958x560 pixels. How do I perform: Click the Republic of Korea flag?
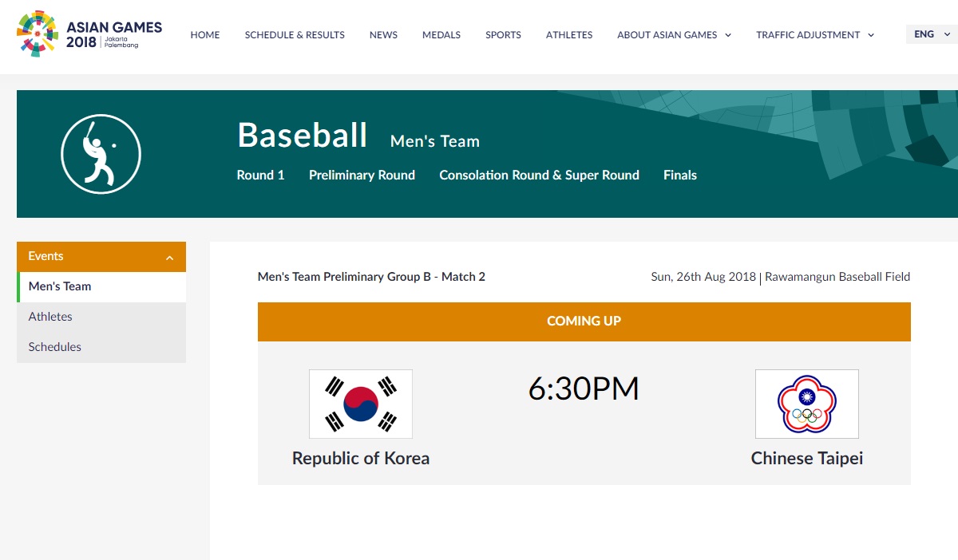click(x=361, y=404)
